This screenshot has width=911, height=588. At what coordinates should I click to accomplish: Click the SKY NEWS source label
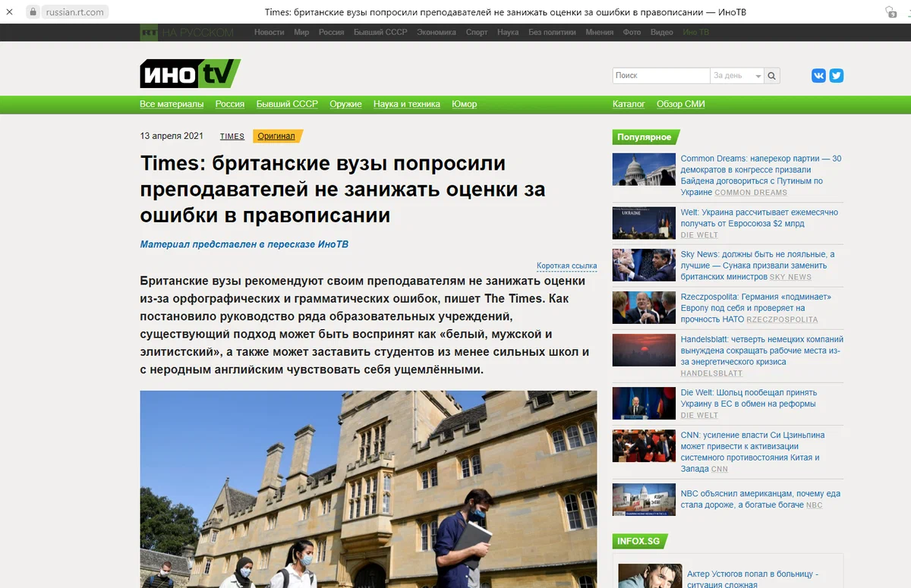point(790,278)
